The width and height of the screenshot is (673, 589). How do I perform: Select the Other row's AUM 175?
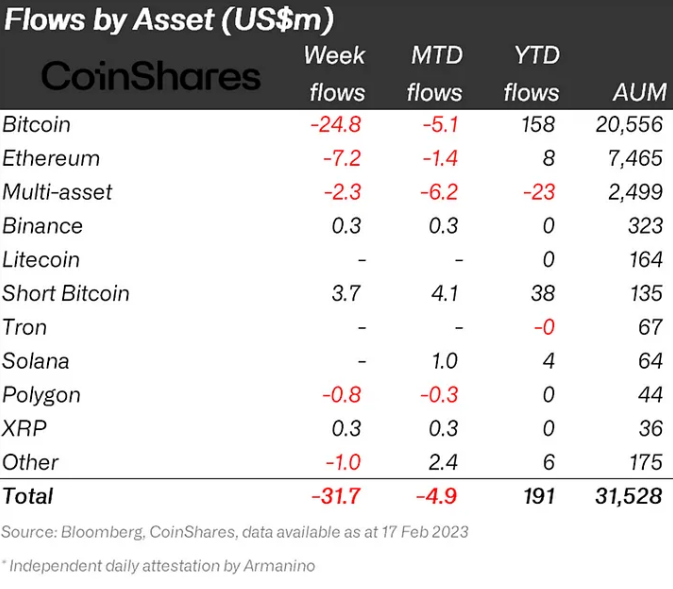click(x=646, y=462)
